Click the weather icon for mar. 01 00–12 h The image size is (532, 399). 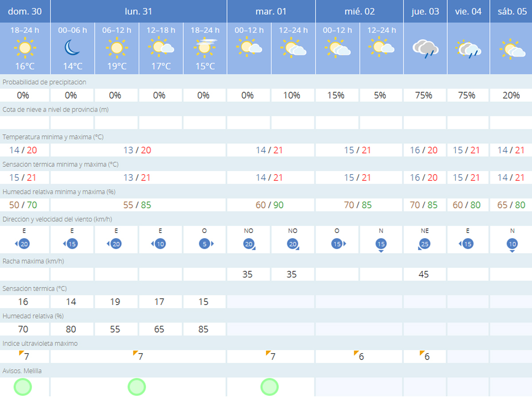click(x=249, y=47)
